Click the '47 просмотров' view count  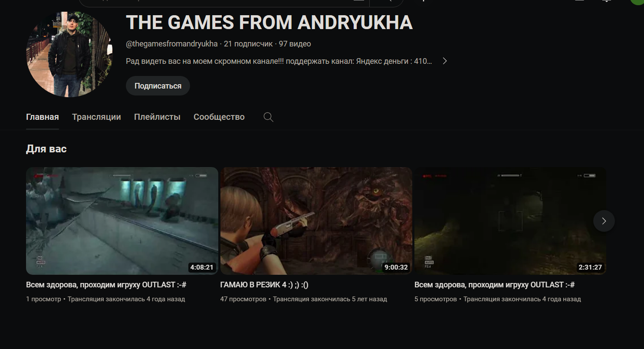[243, 299]
